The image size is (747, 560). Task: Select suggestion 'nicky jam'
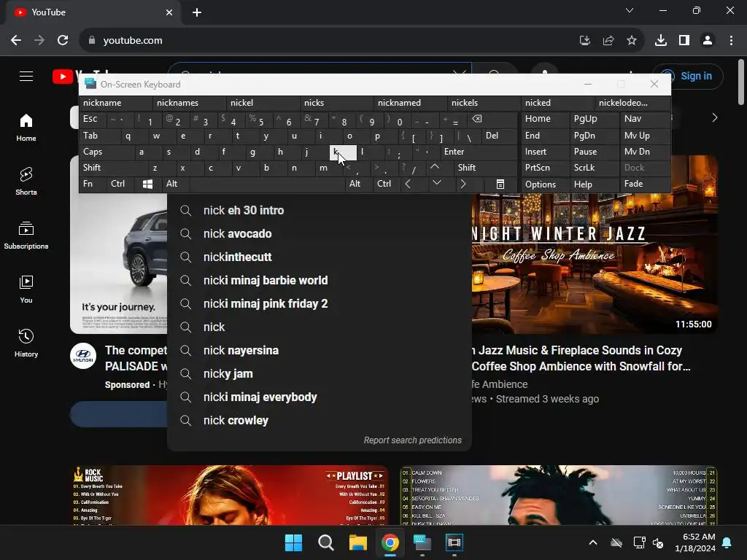(320, 374)
